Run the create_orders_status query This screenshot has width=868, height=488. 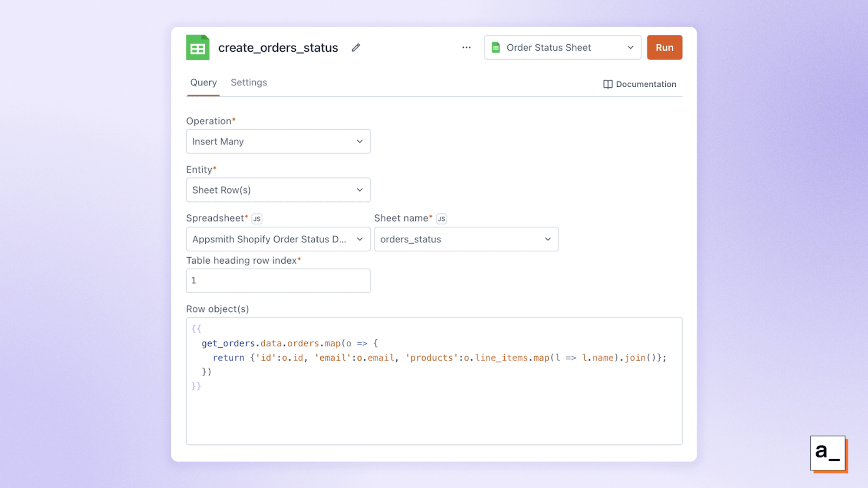tap(664, 47)
